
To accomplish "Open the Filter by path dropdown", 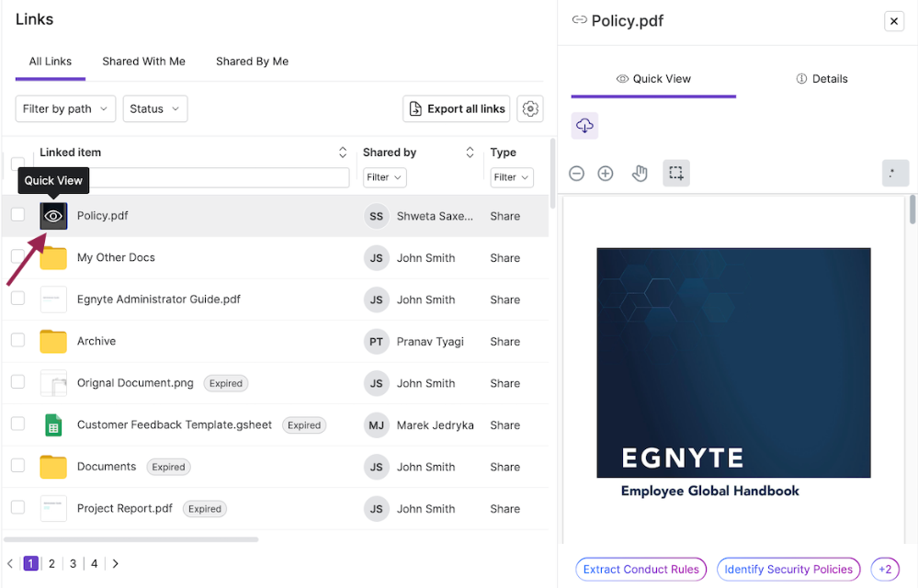I will point(65,108).
